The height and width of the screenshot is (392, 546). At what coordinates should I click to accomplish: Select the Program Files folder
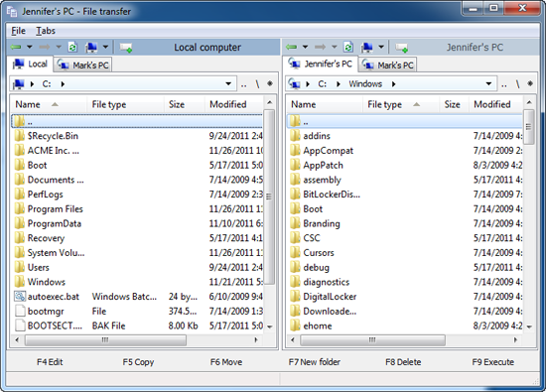tap(137, 208)
